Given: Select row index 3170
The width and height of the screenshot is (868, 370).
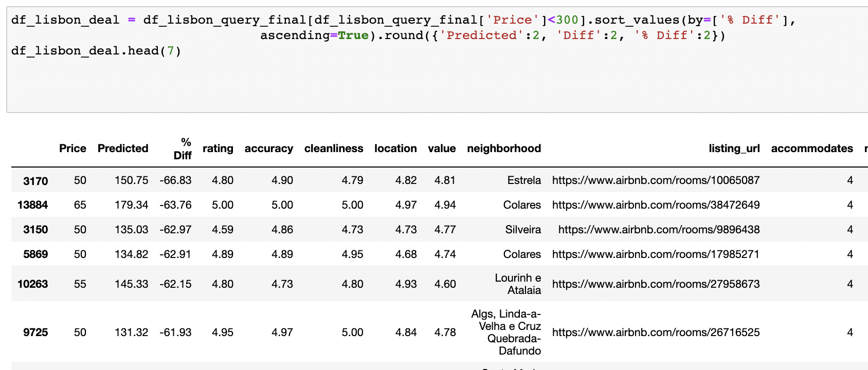Looking at the screenshot, I should coord(35,181).
